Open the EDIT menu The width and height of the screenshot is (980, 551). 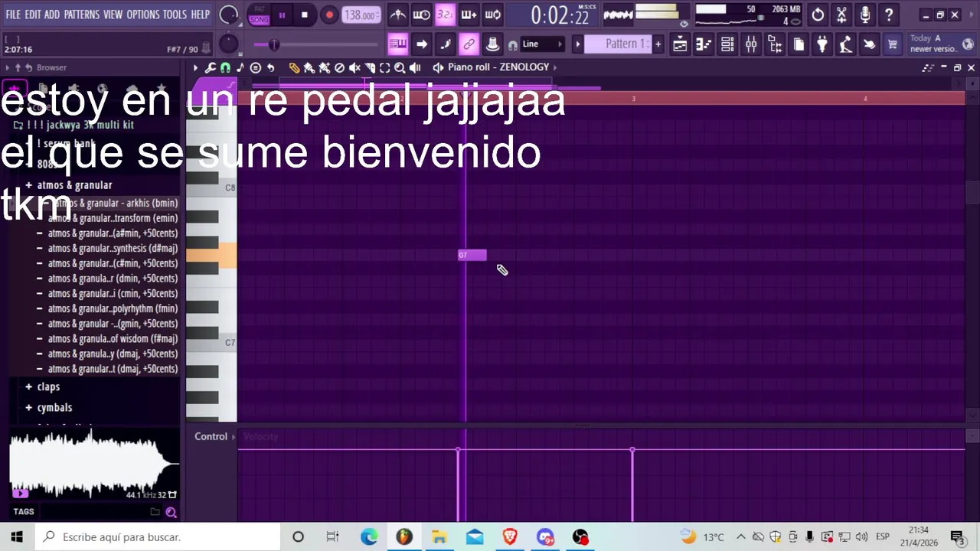33,15
